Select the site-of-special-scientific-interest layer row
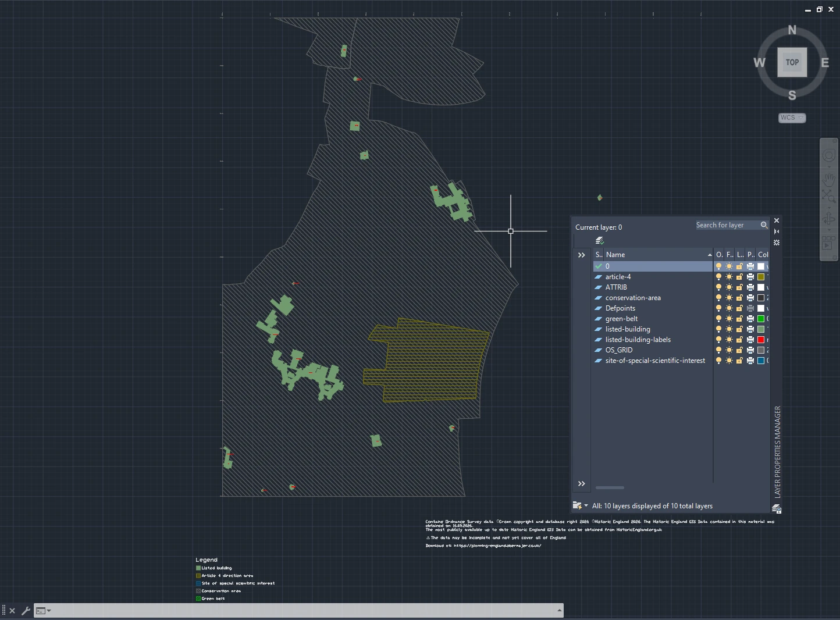The height and width of the screenshot is (620, 840). click(653, 361)
